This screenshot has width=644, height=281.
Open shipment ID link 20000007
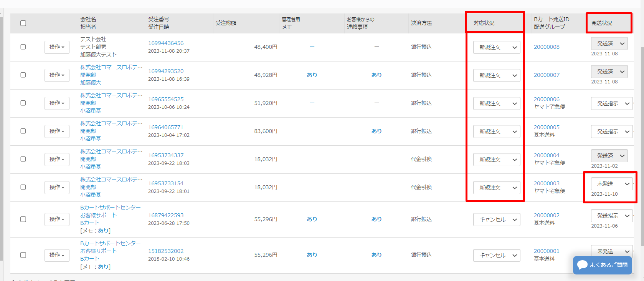click(x=547, y=75)
